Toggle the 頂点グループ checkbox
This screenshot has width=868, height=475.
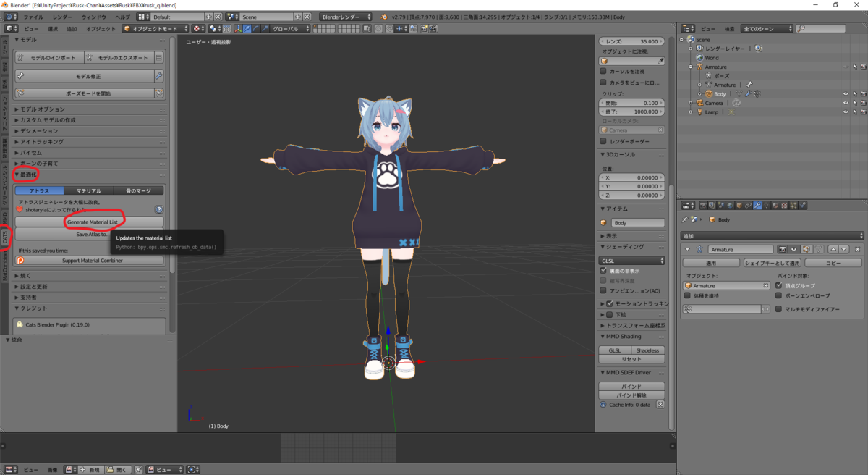coord(779,285)
